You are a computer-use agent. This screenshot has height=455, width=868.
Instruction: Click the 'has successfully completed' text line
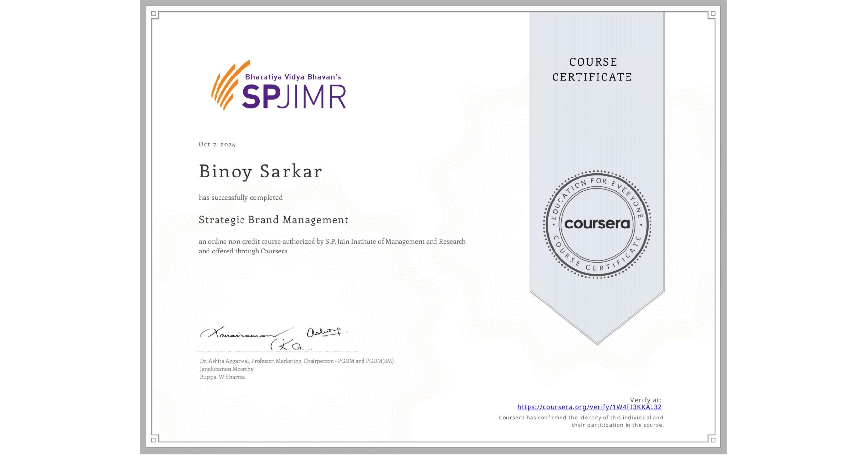tap(241, 197)
